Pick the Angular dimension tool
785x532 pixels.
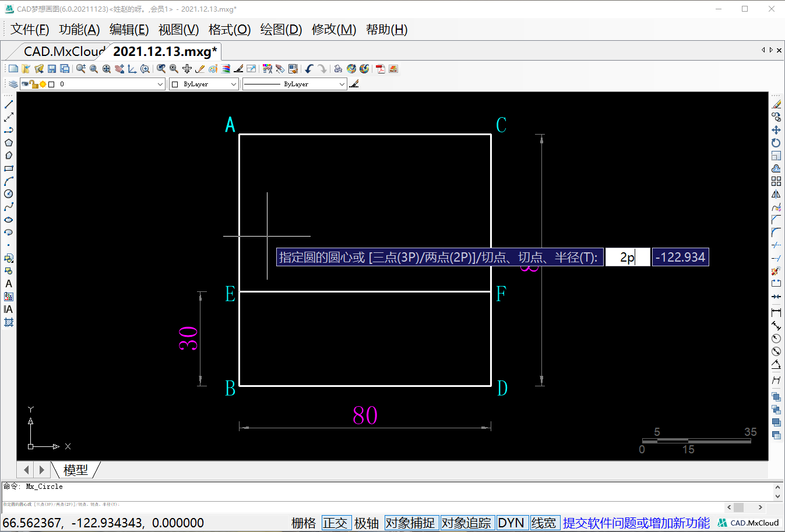click(x=776, y=364)
